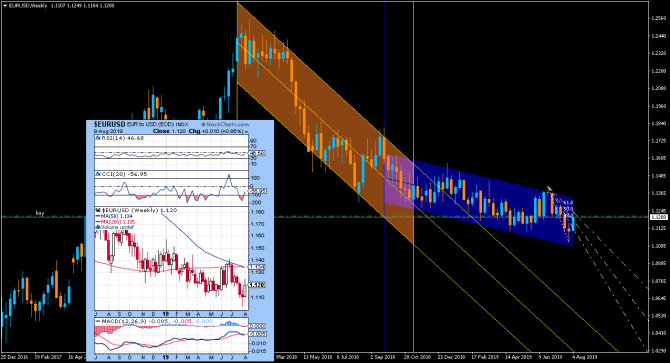Click the EURUSD,Weekly symbol label
Viewport: 670px width, 363px height.
[28, 6]
